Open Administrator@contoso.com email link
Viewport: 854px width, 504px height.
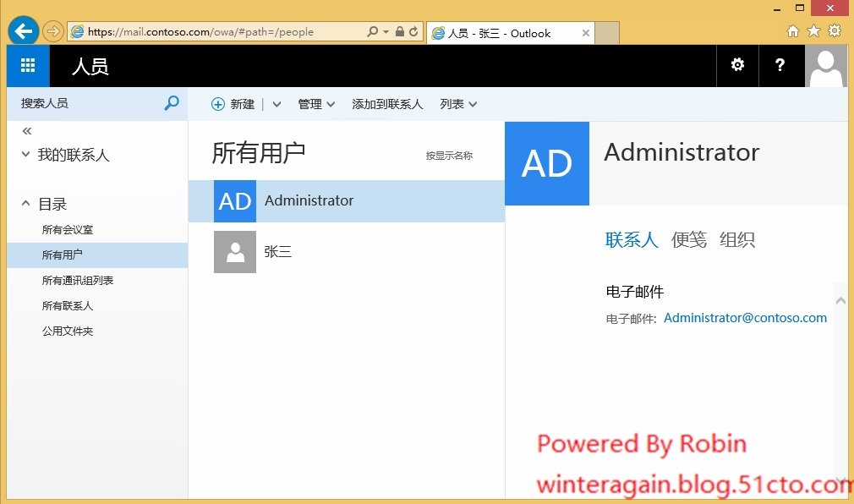745,318
